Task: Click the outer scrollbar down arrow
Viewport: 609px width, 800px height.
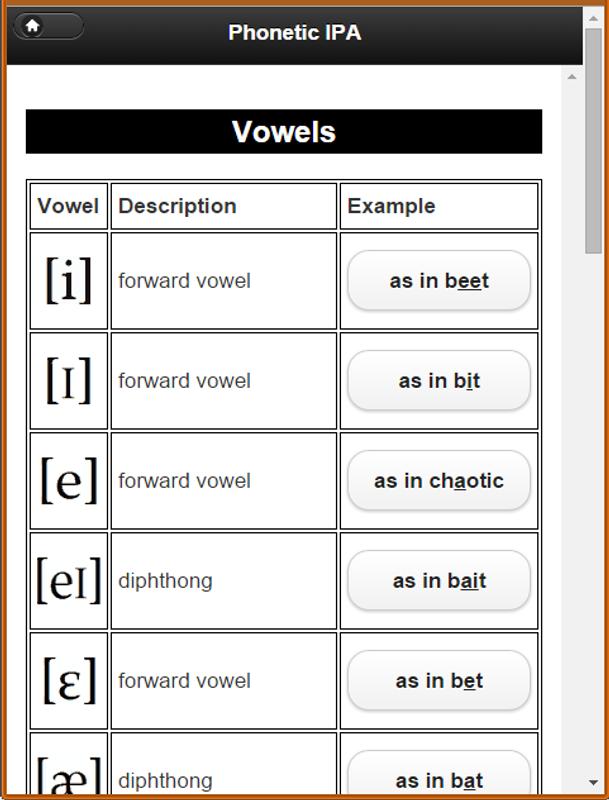Action: click(593, 782)
